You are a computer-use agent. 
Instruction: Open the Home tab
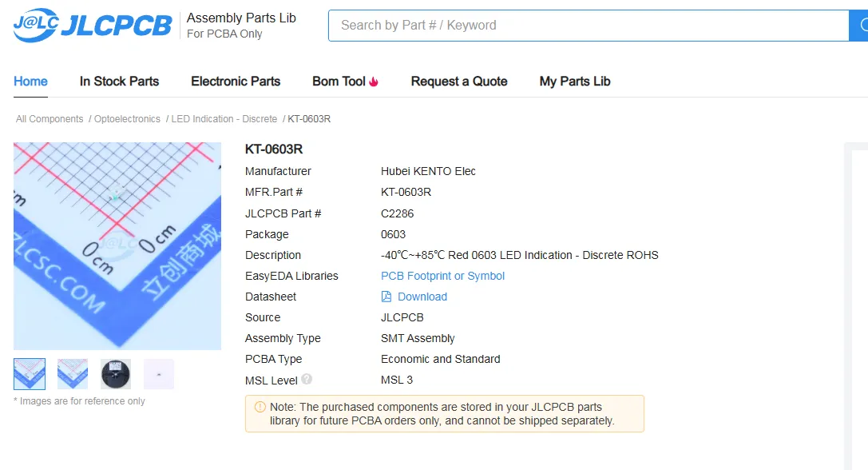(x=30, y=82)
